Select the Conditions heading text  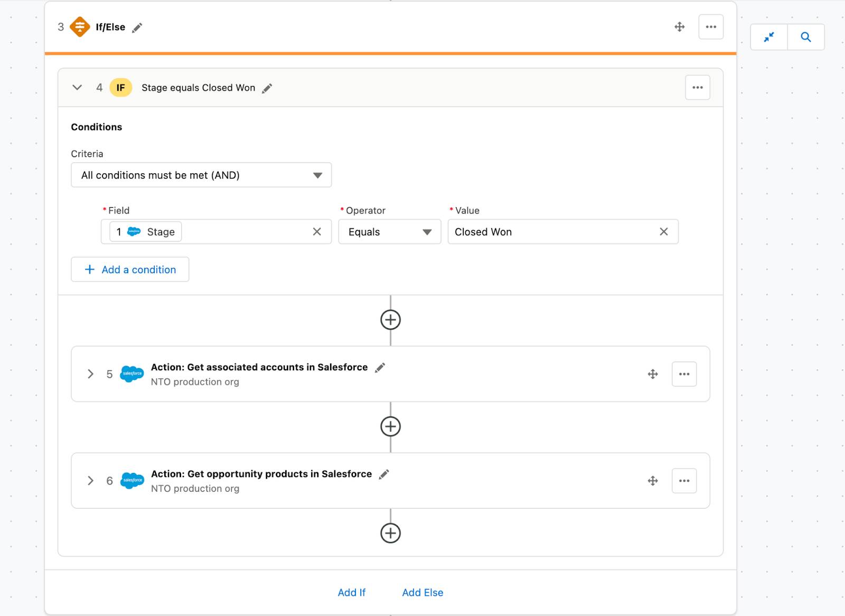click(x=97, y=127)
